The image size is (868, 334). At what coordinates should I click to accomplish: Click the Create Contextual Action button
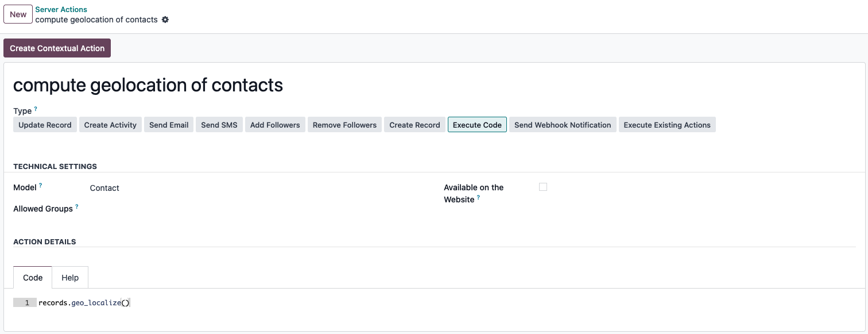point(57,48)
